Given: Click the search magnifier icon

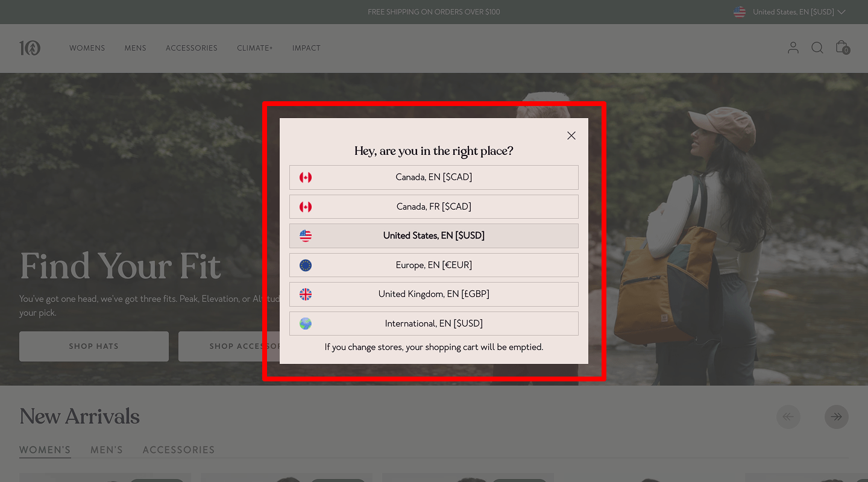Looking at the screenshot, I should tap(817, 48).
